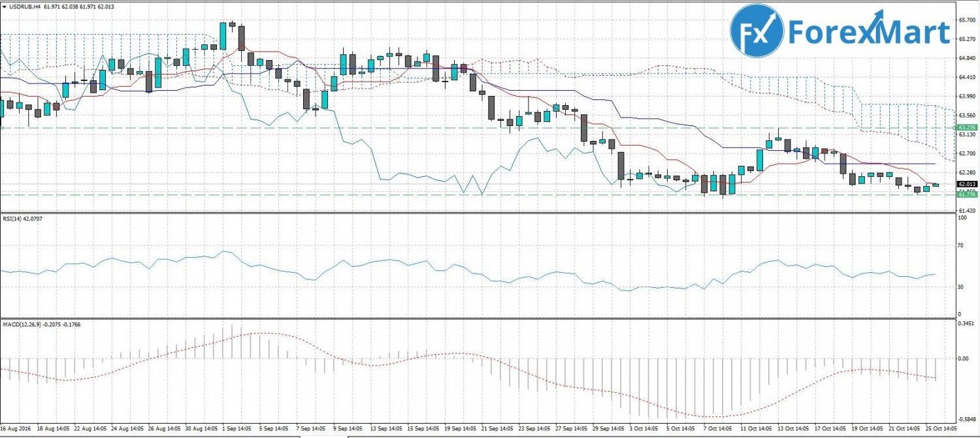
Task: Click the 16 Aug 2016 date label
Action: 16,429
